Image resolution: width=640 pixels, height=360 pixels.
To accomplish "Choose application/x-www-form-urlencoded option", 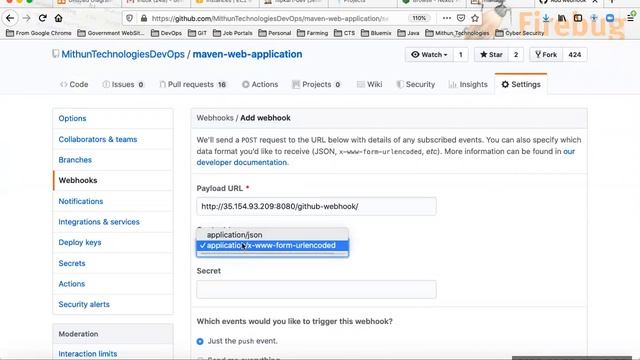I will [x=272, y=245].
